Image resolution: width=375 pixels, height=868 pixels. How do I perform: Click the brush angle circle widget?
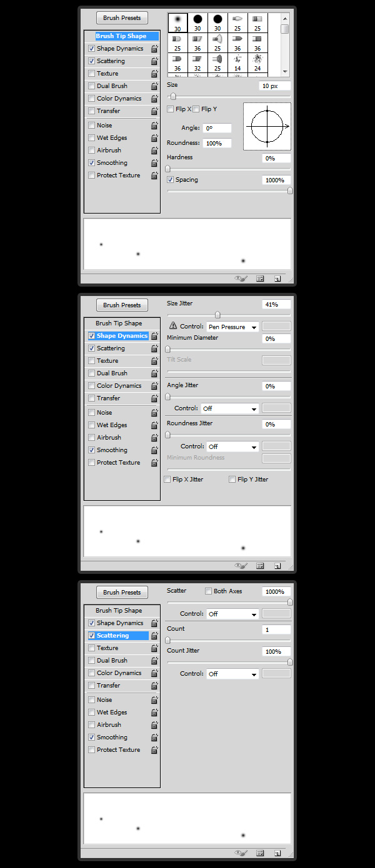(267, 127)
